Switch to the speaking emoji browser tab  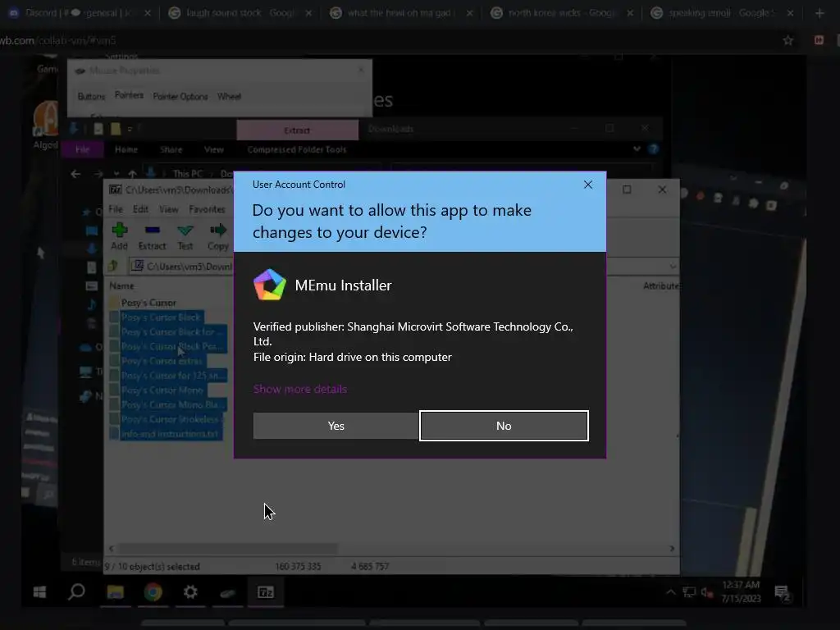721,12
